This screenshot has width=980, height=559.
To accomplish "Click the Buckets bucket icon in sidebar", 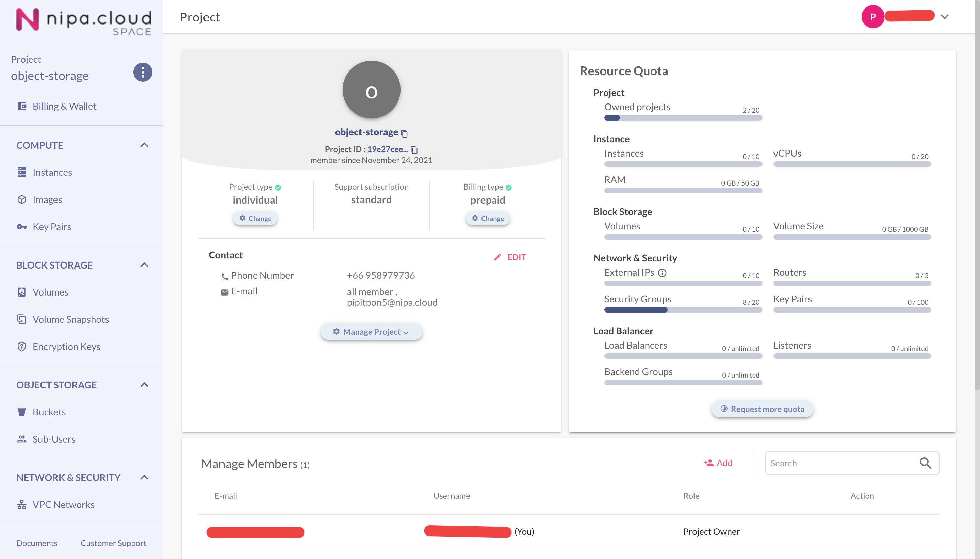I will point(22,412).
